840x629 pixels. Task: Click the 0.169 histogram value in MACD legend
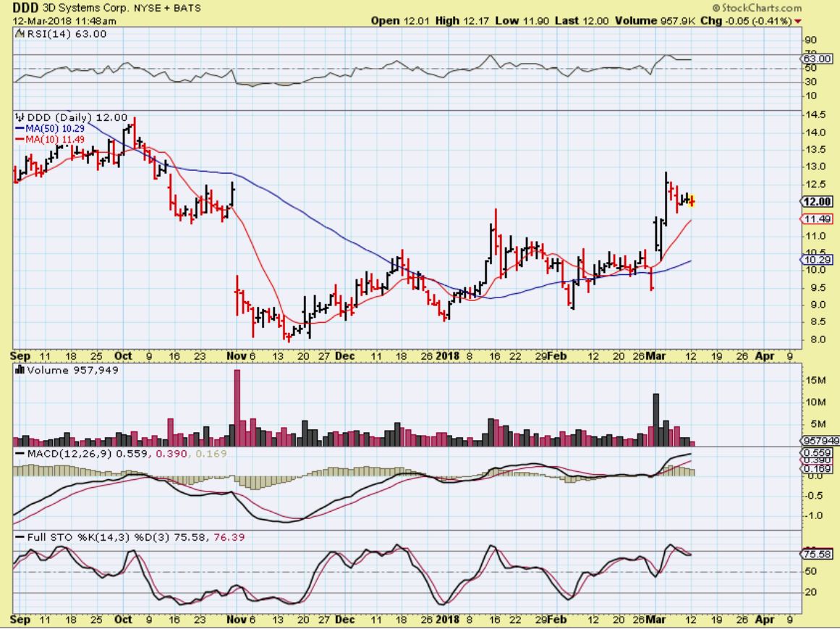coord(211,454)
